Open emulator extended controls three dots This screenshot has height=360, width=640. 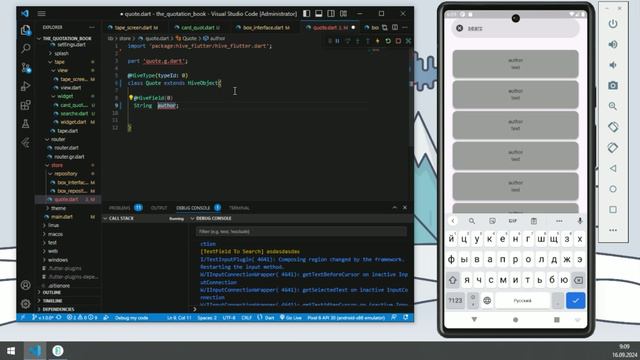pyautogui.click(x=613, y=230)
